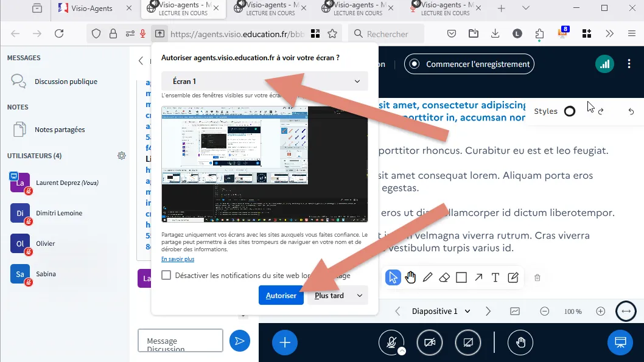644x362 pixels.
Task: Switch to the third Visio-agents playing tab
Action: (x=357, y=8)
